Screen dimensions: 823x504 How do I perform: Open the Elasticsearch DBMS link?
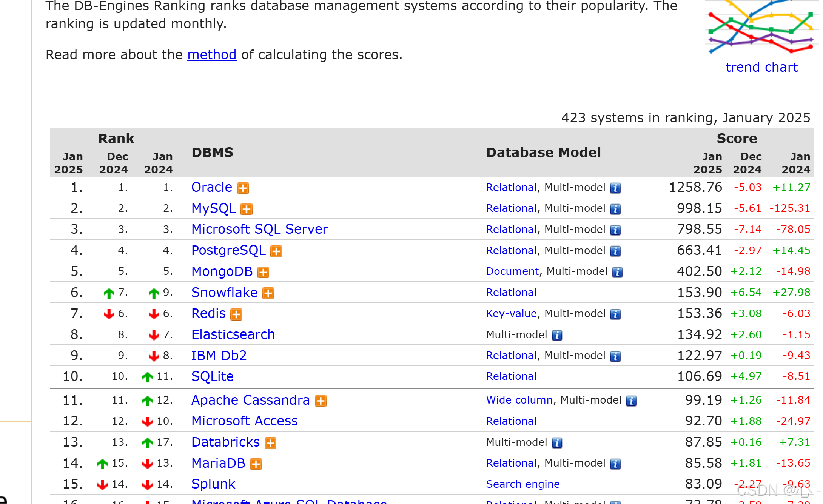(233, 334)
